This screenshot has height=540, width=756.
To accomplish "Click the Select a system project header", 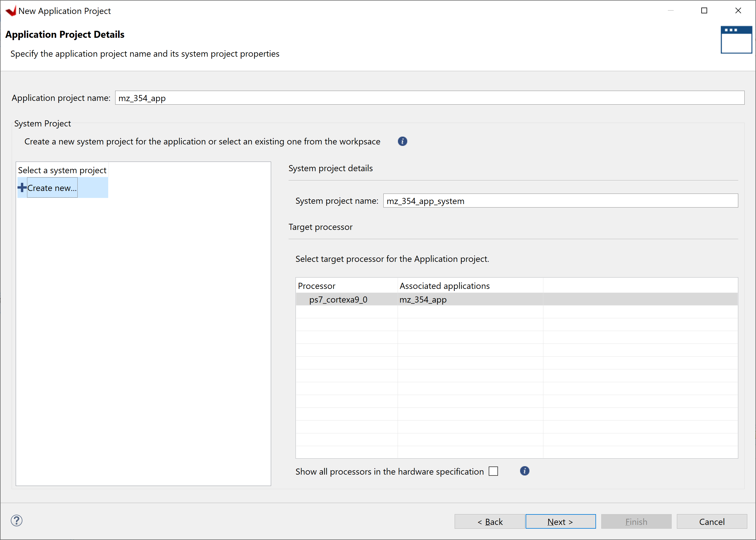I will coord(62,170).
